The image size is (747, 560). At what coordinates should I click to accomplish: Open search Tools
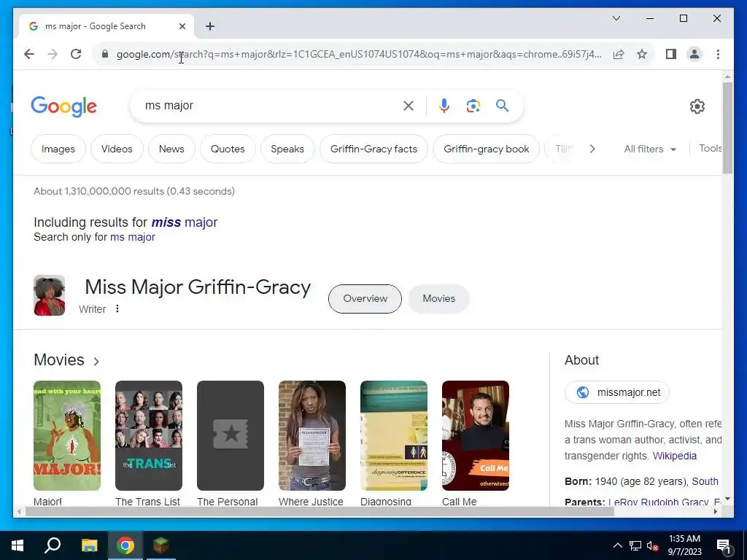point(711,149)
